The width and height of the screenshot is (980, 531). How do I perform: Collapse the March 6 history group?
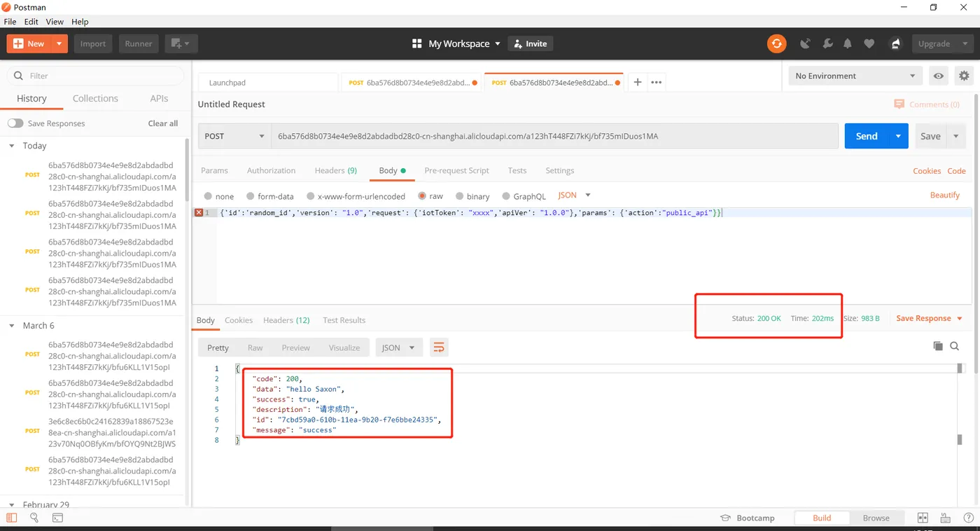[x=12, y=326]
